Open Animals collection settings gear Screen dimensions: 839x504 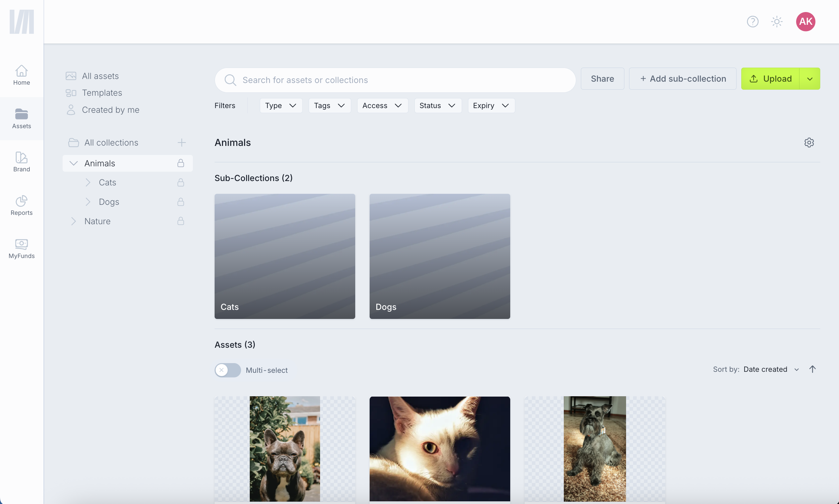[x=809, y=143]
